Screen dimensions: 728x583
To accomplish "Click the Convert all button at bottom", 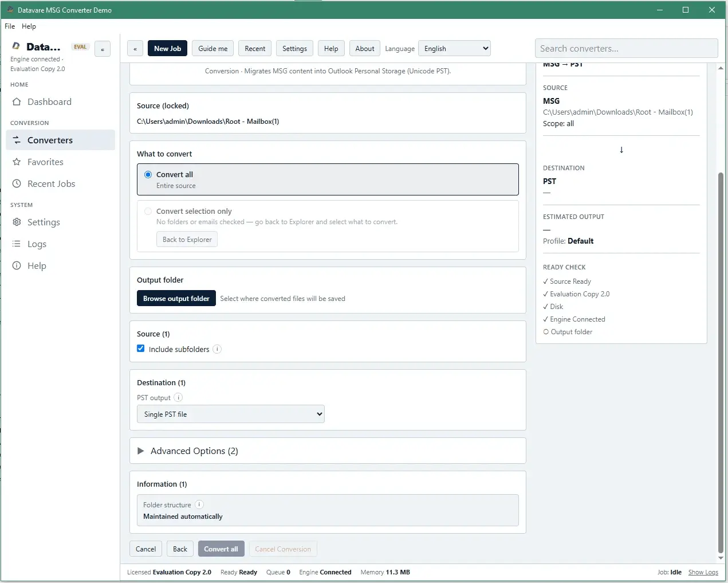I will 221,549.
